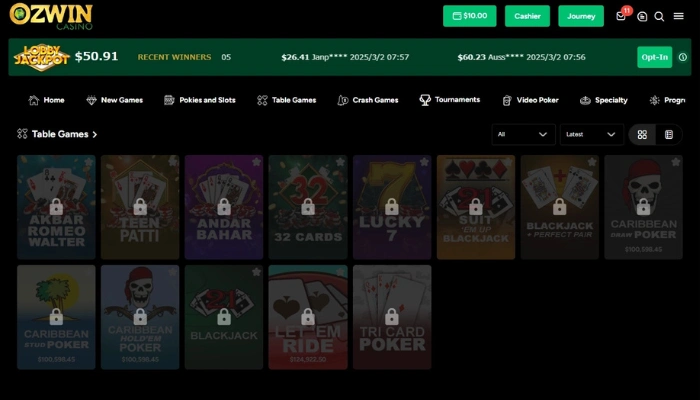The image size is (700, 400).
Task: Open Akbar Romeo Walter game thumbnail
Action: tap(56, 207)
